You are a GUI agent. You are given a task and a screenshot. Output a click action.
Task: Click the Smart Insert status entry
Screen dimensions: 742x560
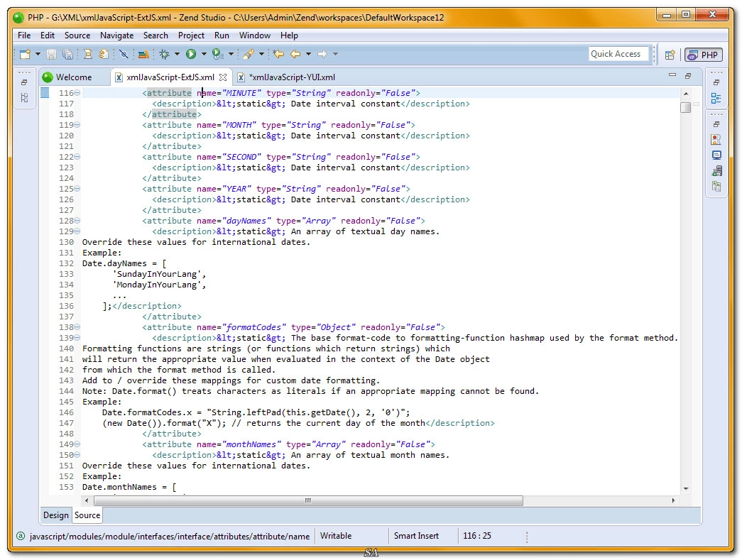coord(416,536)
